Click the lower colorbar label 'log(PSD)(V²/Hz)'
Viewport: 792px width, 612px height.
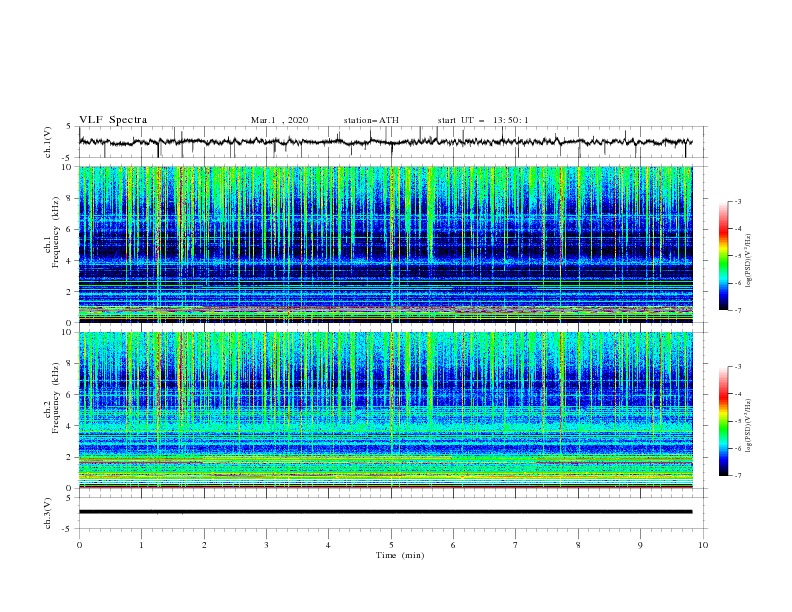pyautogui.click(x=749, y=426)
